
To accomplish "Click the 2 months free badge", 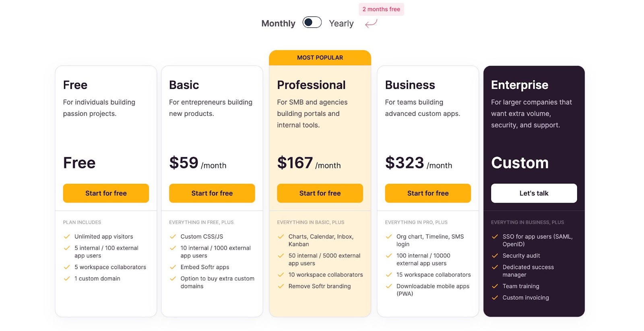I will point(381,9).
